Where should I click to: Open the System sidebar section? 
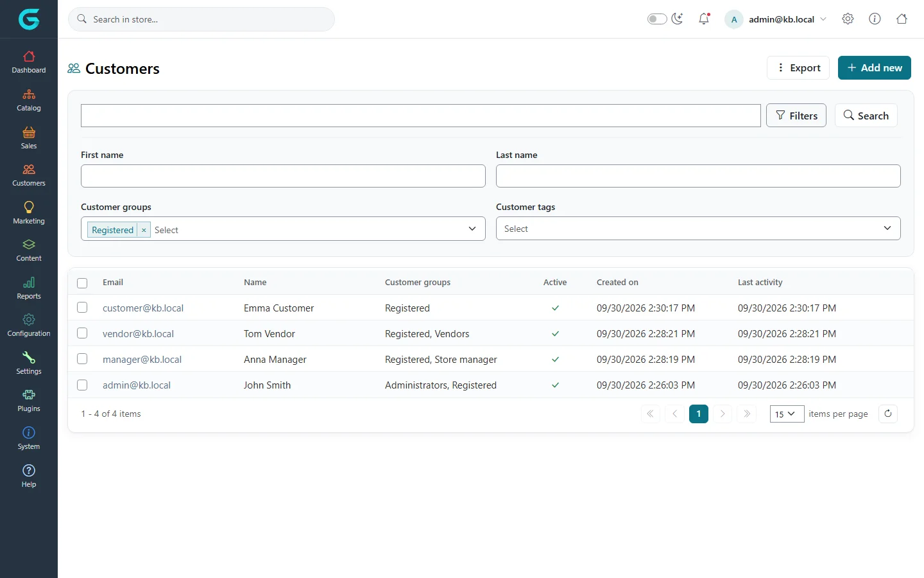[x=29, y=439]
